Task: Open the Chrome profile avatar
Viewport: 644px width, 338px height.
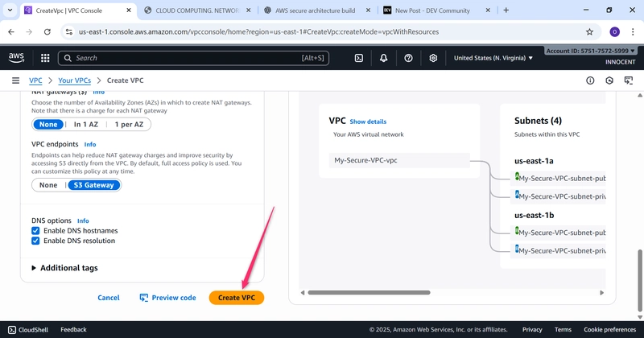Action: [x=614, y=31]
